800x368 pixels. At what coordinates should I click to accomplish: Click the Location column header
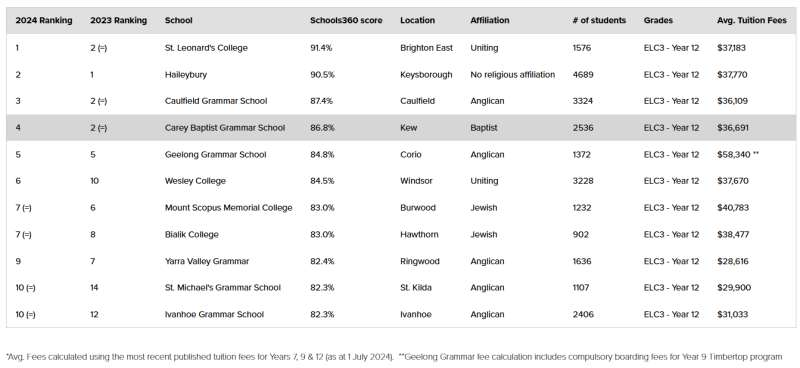tap(417, 21)
